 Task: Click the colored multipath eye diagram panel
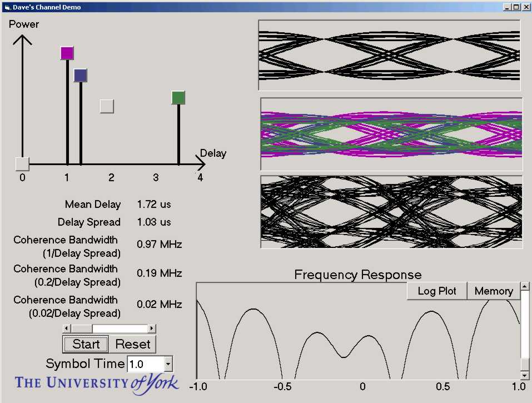(x=391, y=134)
